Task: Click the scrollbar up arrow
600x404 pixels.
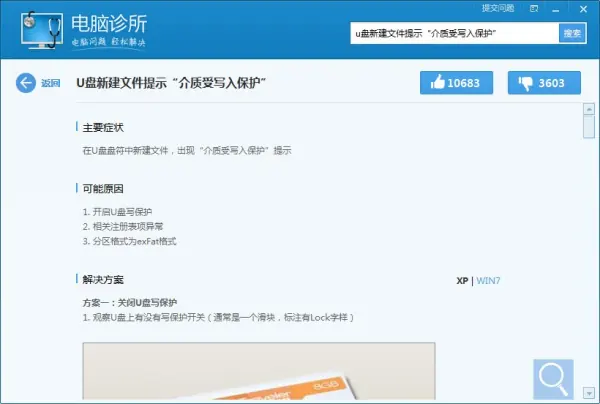Action: coord(589,109)
